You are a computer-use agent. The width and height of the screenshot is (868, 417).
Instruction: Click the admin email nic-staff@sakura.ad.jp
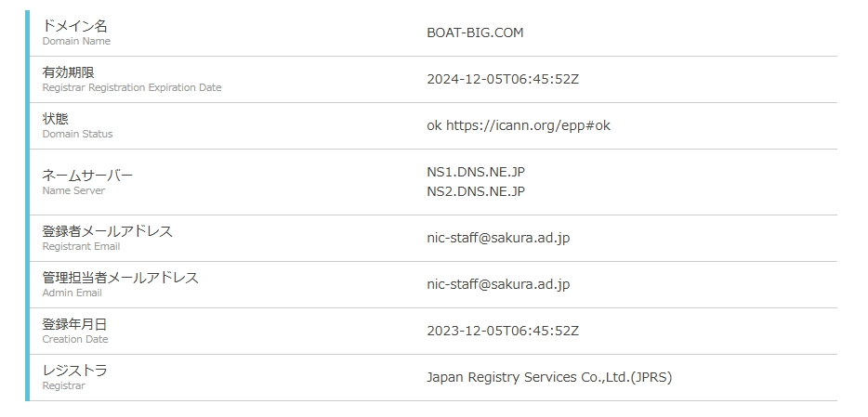[498, 284]
